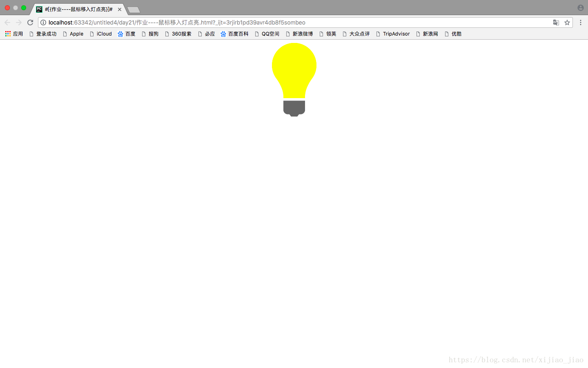
Task: Bookmark this page with the star icon
Action: click(x=567, y=22)
